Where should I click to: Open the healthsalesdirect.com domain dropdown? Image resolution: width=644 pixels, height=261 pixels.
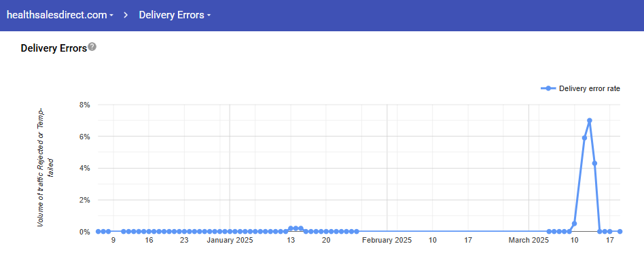(60, 15)
